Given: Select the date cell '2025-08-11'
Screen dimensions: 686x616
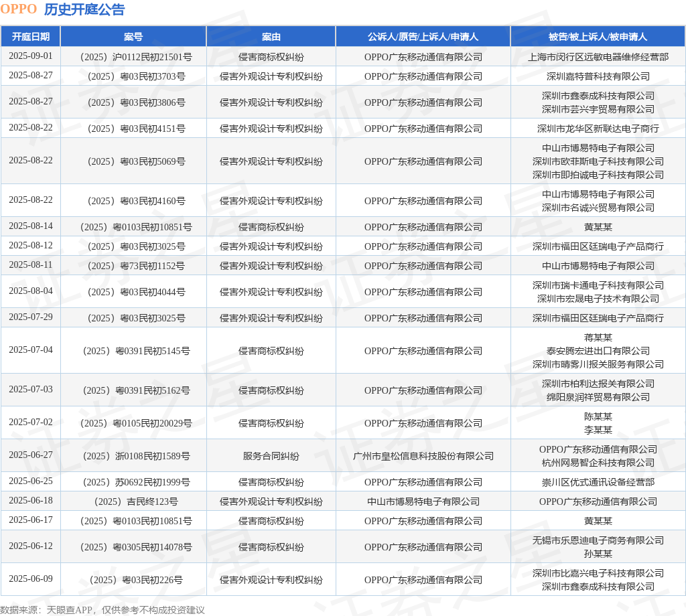Looking at the screenshot, I should [x=31, y=264].
